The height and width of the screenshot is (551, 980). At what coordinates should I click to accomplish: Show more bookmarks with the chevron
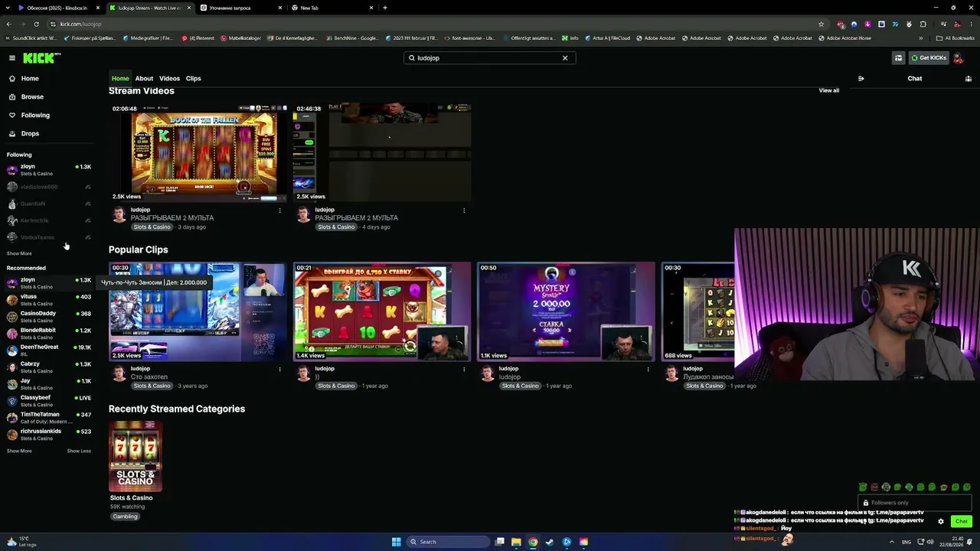[x=921, y=38]
